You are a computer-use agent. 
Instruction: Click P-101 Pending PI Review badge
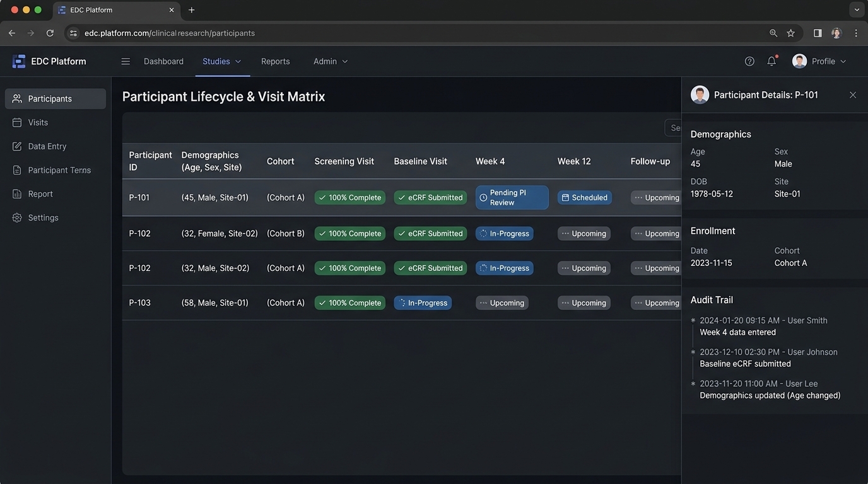pyautogui.click(x=512, y=197)
